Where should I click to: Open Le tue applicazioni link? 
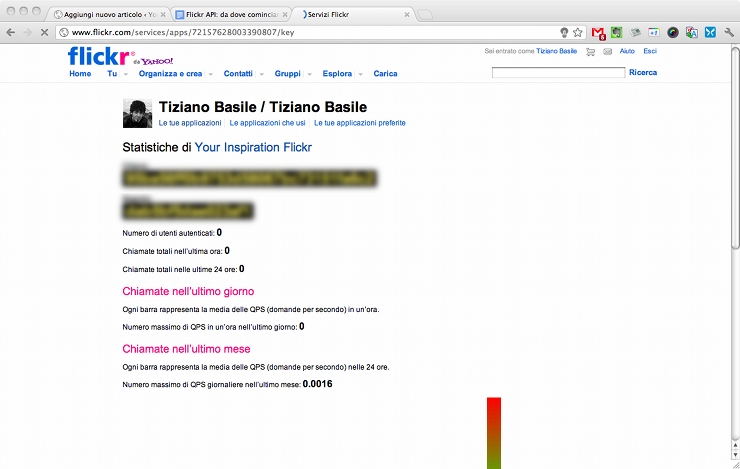pyautogui.click(x=190, y=123)
